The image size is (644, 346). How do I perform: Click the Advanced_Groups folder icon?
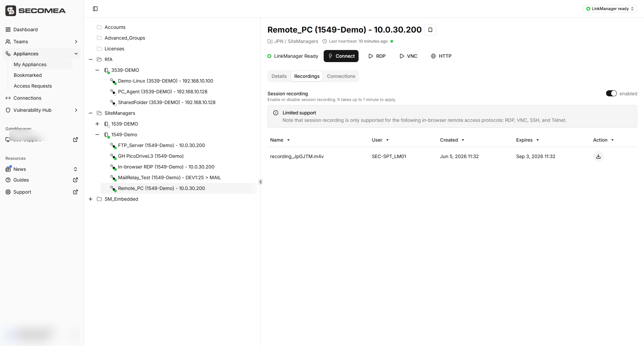click(99, 38)
